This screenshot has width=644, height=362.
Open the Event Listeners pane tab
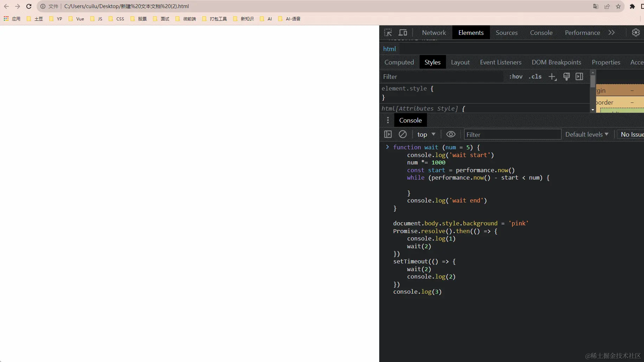500,62
